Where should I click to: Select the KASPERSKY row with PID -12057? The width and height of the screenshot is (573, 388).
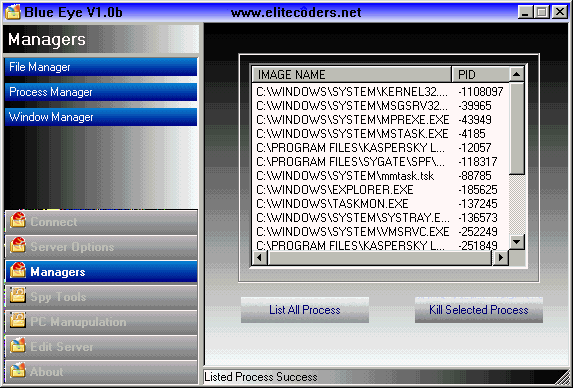coord(380,148)
